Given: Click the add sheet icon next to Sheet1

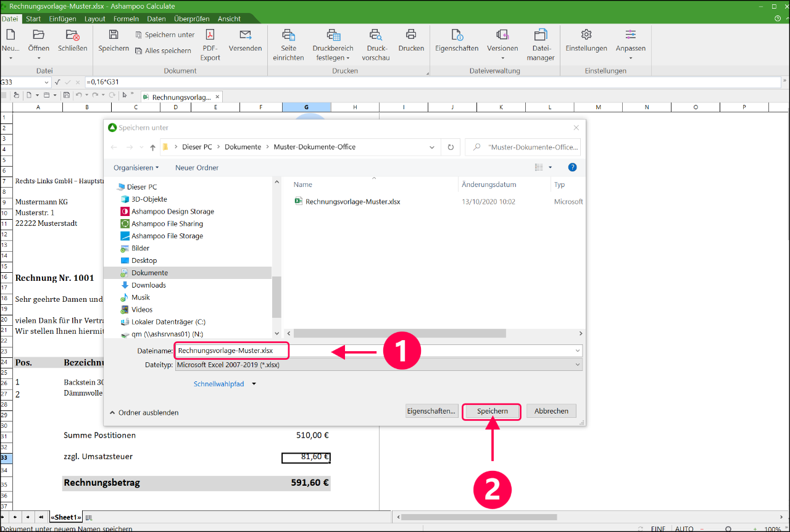Looking at the screenshot, I should [89, 517].
